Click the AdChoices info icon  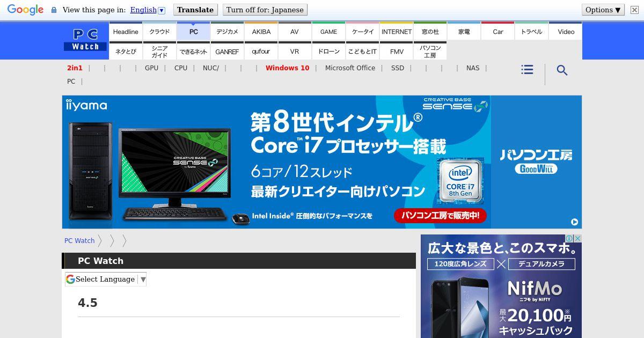pos(569,238)
